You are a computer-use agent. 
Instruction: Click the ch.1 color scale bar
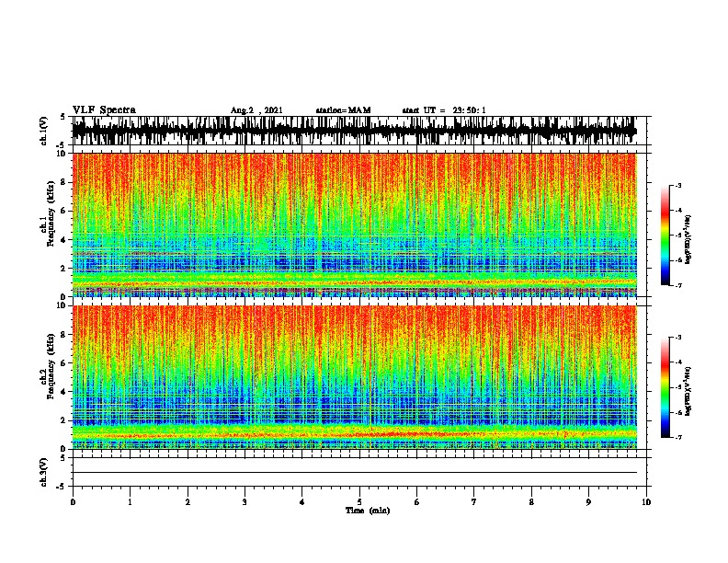(x=665, y=236)
